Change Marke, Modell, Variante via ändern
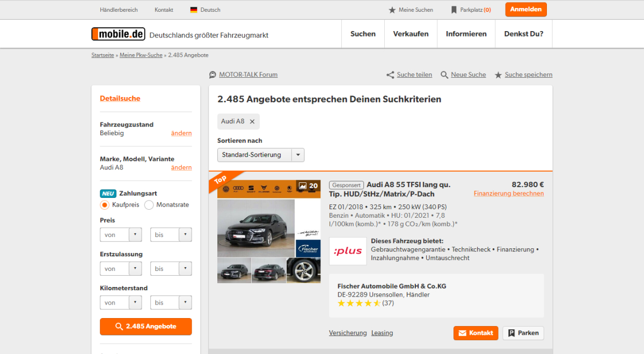The width and height of the screenshot is (644, 354). (x=181, y=167)
